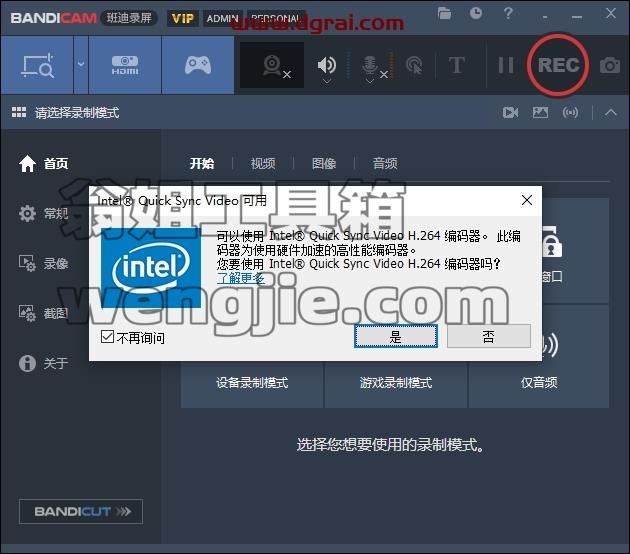Viewport: 630px width, 554px height.
Task: Toggle the 不再询问 checkbox
Action: pos(107,337)
